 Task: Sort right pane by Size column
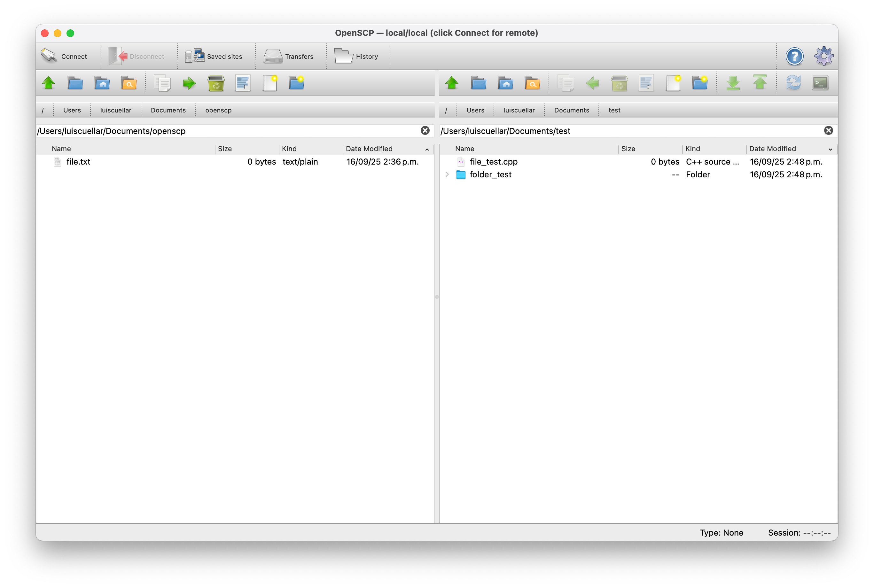pyautogui.click(x=651, y=149)
